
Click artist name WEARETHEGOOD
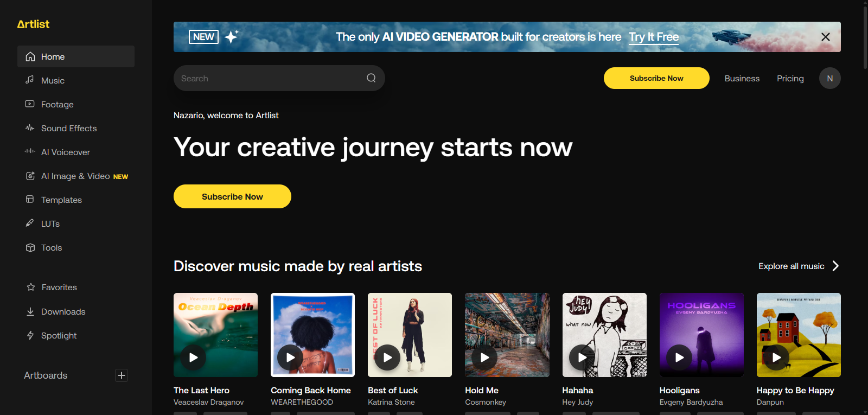coord(302,402)
